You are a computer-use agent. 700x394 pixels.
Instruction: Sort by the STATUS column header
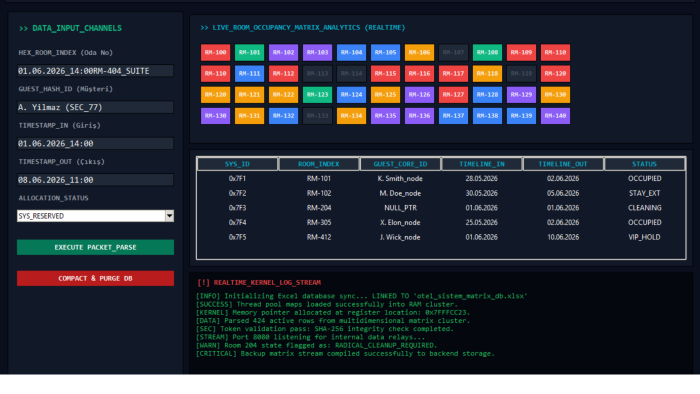(x=644, y=164)
